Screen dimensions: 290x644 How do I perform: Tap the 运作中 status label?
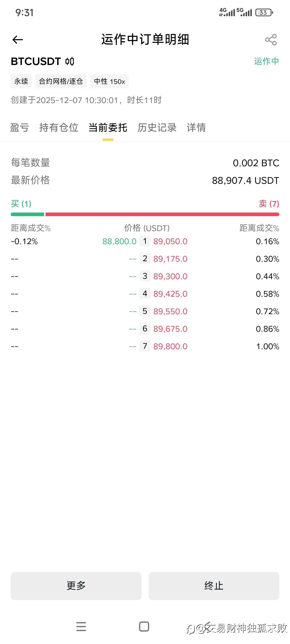[x=266, y=61]
